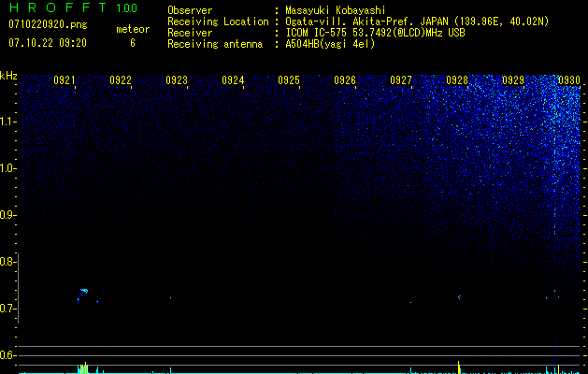Click the 0.6 frequency axis label
The width and height of the screenshot is (588, 374).
pos(7,355)
